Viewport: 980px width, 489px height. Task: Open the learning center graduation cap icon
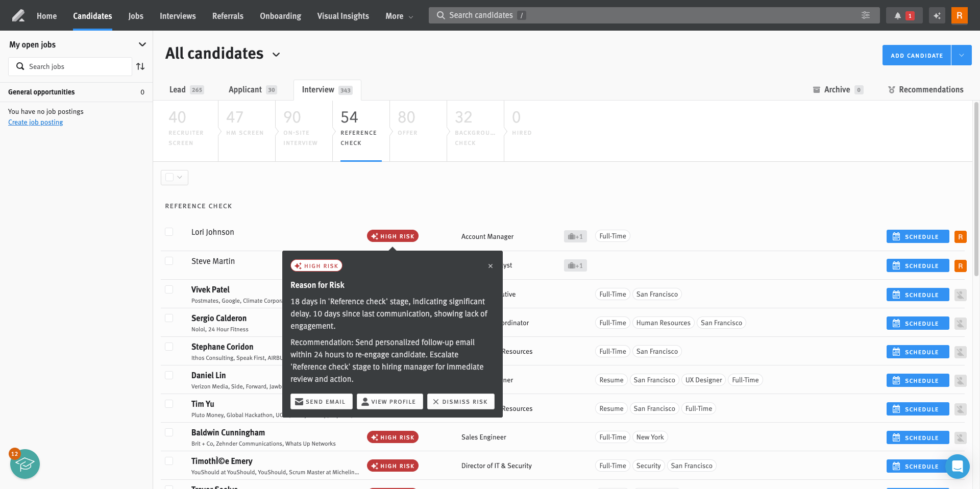25,464
